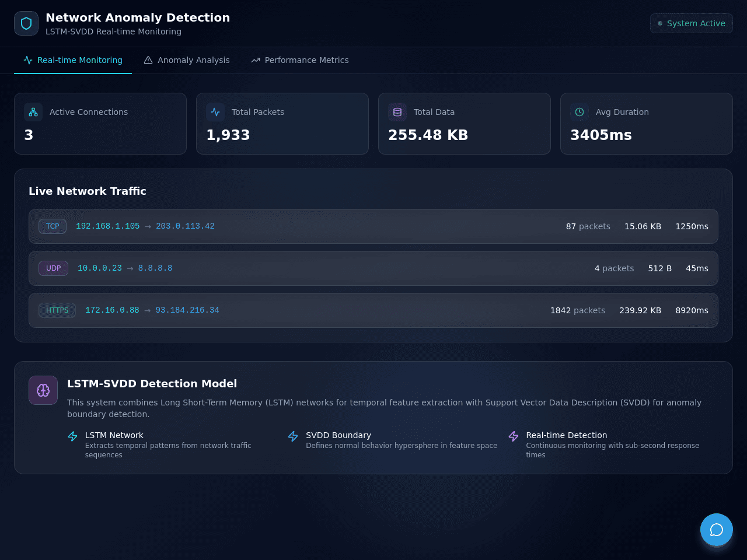Open the Performance Metrics tab
The width and height of the screenshot is (747, 560).
tap(300, 60)
